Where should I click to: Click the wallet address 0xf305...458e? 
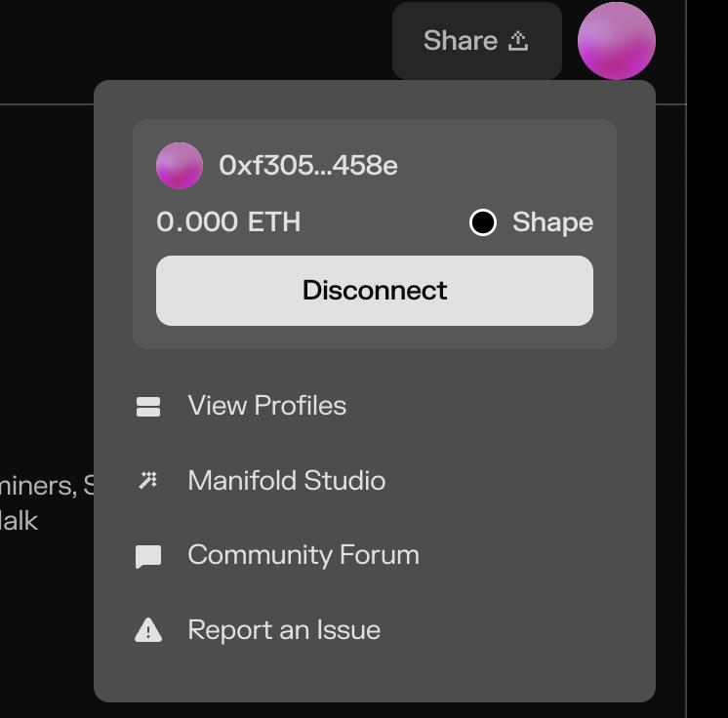pos(308,166)
